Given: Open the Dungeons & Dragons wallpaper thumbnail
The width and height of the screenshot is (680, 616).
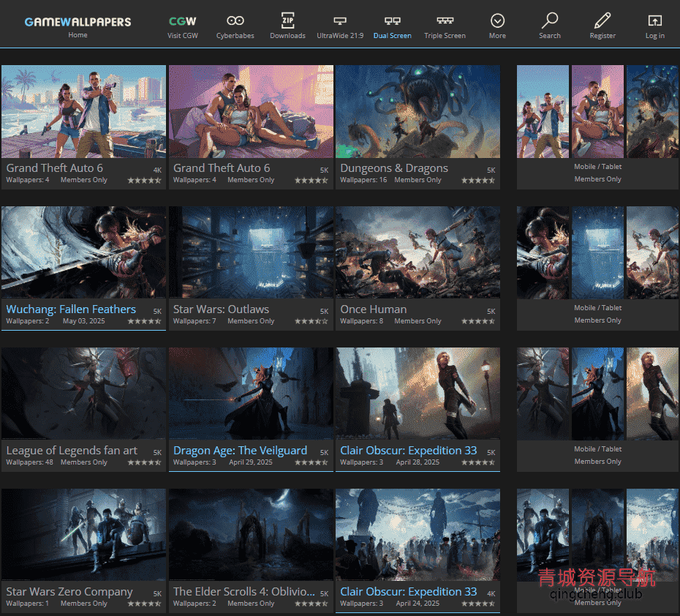Looking at the screenshot, I should click(x=418, y=111).
